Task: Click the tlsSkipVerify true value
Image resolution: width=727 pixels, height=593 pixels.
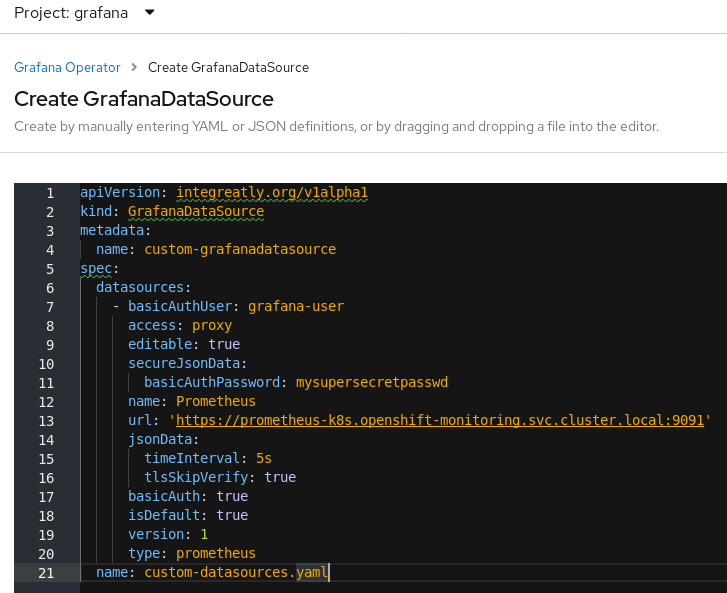Action: point(280,477)
